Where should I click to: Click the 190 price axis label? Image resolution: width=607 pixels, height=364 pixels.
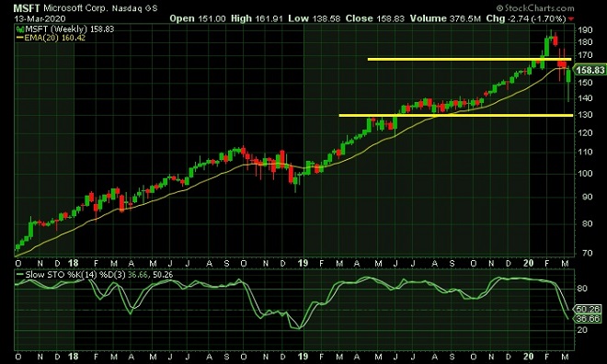pyautogui.click(x=585, y=30)
